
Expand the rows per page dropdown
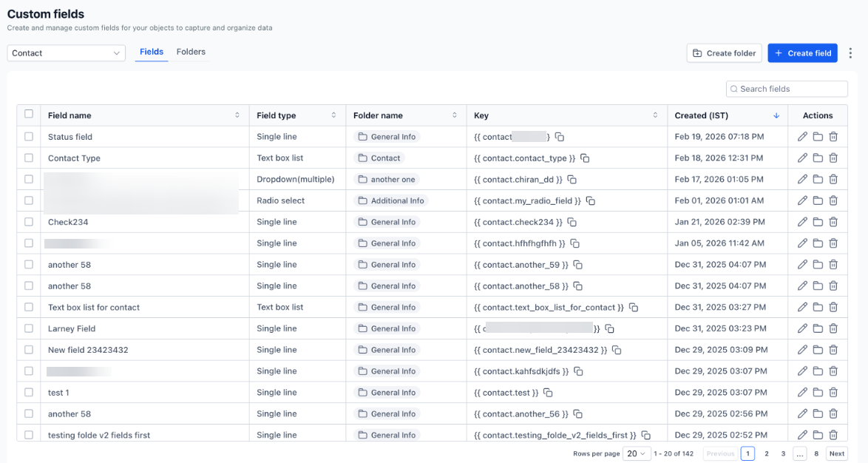[635, 454]
